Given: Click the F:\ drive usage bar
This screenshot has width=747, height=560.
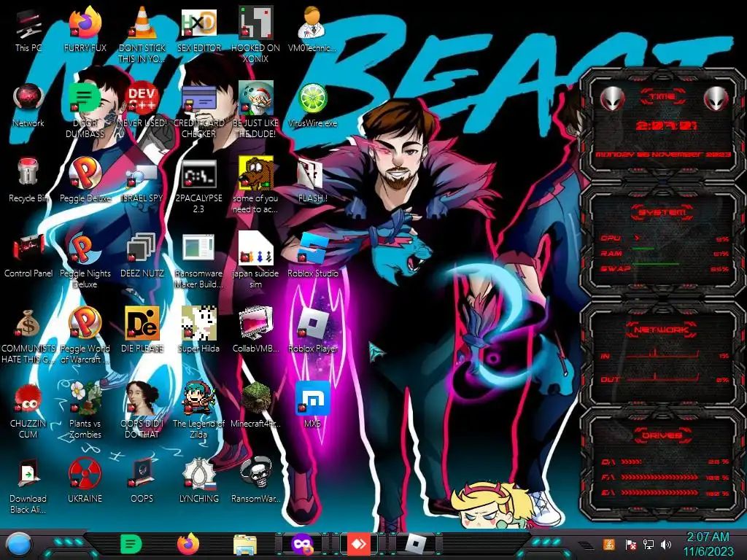Looking at the screenshot, I should (659, 477).
